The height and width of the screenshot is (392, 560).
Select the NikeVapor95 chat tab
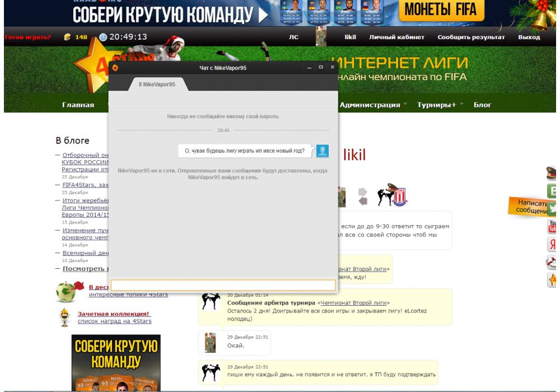click(157, 85)
